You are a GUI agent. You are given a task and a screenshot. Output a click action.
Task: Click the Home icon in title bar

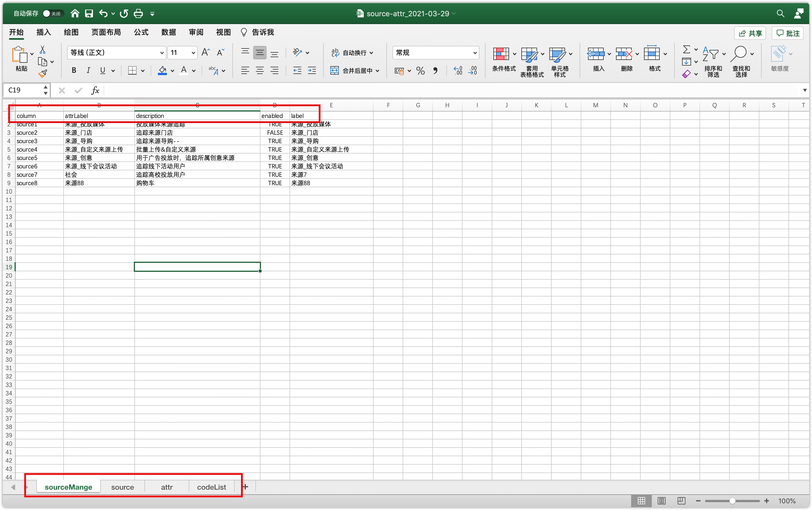coord(75,13)
